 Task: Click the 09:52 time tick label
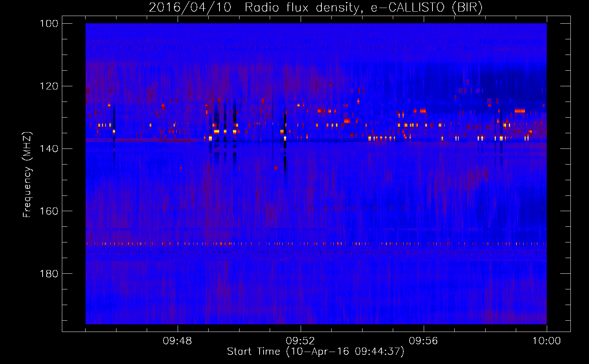pyautogui.click(x=300, y=341)
